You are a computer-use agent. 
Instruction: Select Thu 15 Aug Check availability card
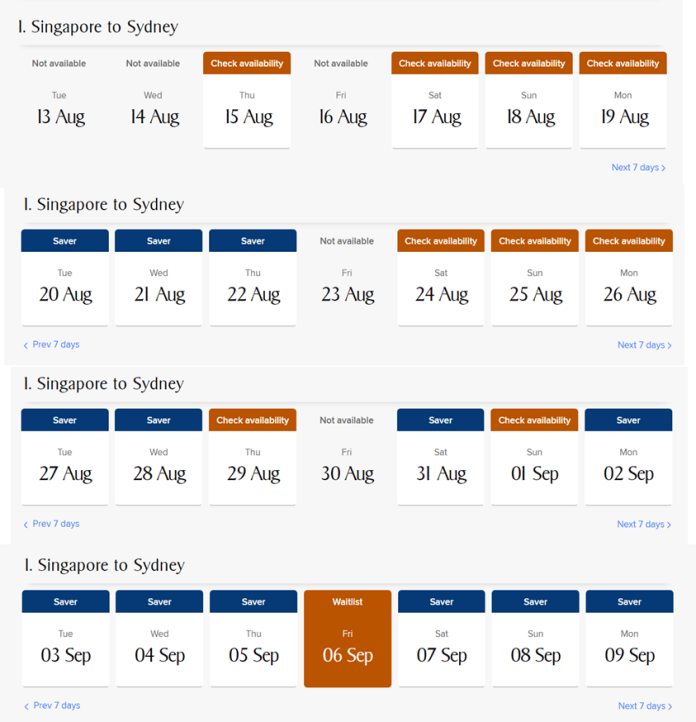tap(246, 101)
